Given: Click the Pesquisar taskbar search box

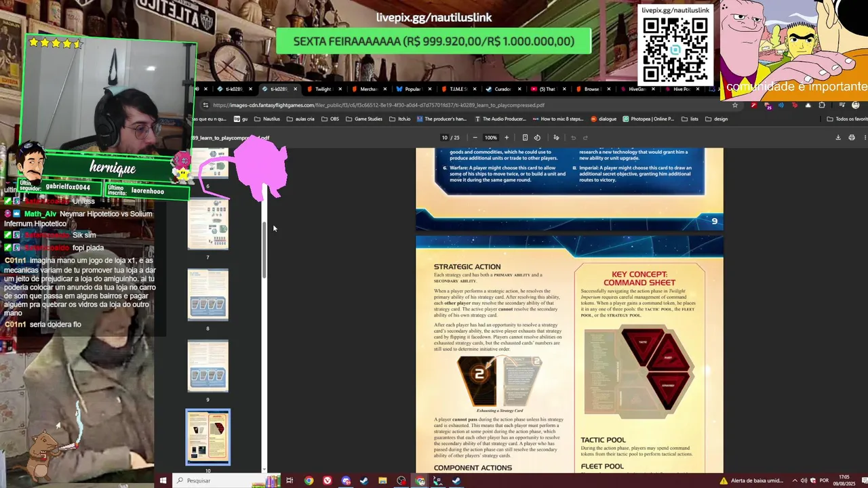Looking at the screenshot, I should coord(217,481).
